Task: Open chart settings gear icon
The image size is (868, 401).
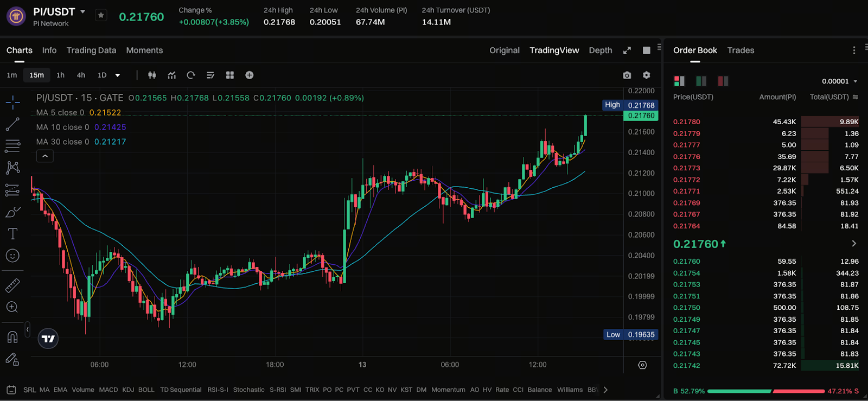Action: point(646,75)
